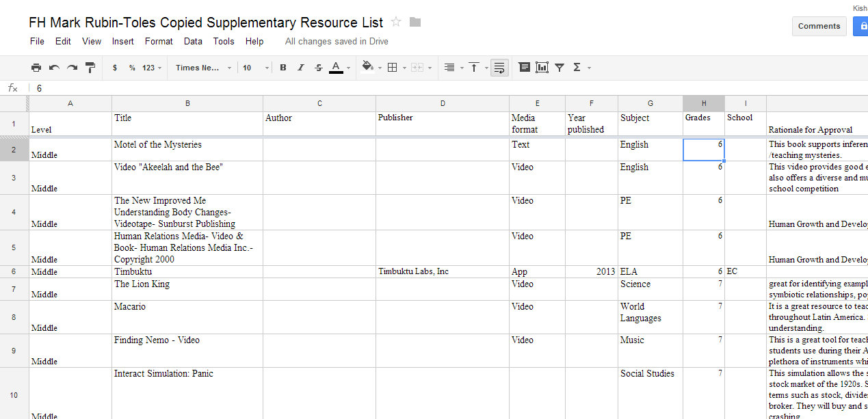
Task: Click cell 'World Languages'
Action: [x=650, y=317]
